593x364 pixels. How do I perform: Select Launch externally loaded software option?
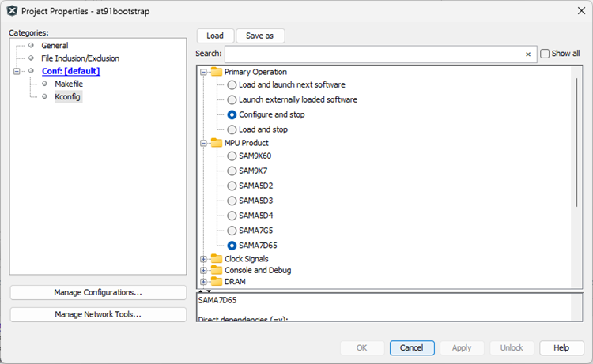click(x=232, y=100)
